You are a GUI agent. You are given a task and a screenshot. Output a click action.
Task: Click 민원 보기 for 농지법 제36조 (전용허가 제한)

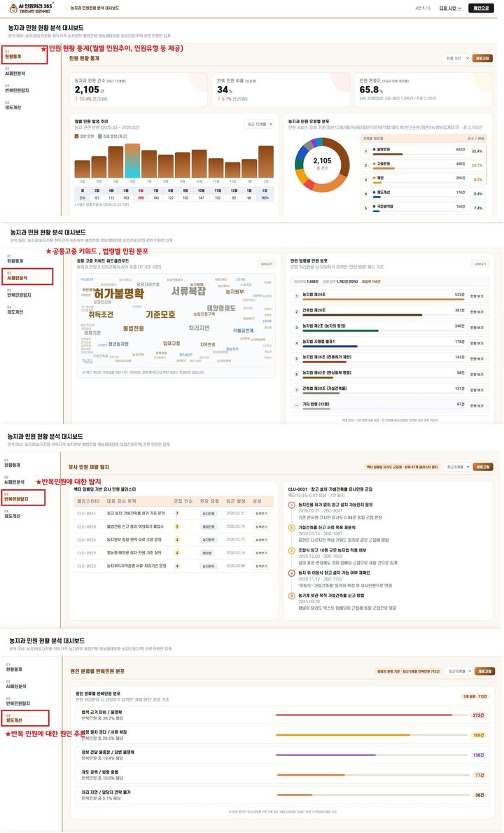click(477, 358)
